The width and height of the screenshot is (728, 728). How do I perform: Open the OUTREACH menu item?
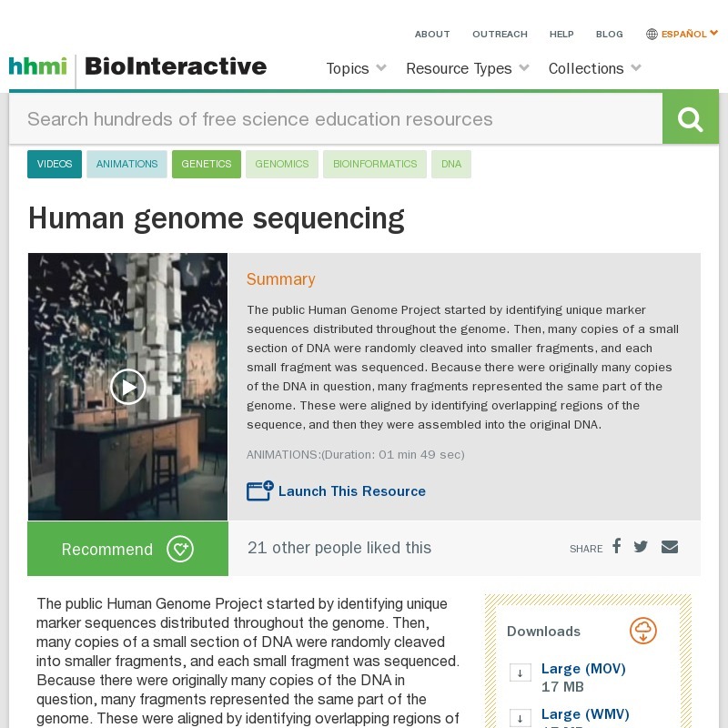pos(500,34)
